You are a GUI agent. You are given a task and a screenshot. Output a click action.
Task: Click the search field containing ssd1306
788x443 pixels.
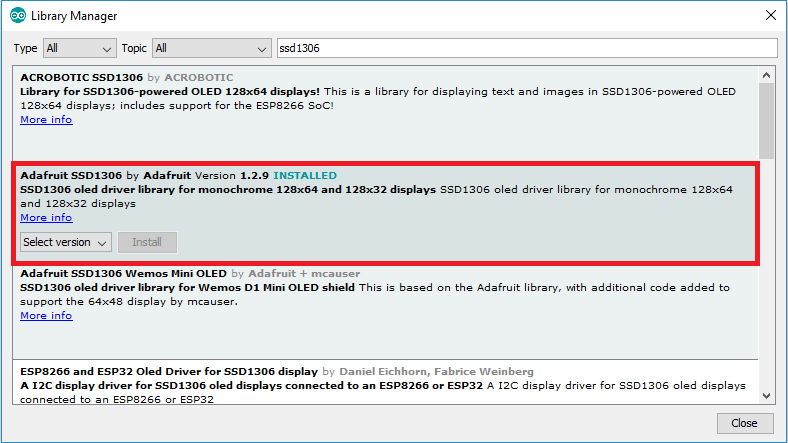tap(526, 48)
